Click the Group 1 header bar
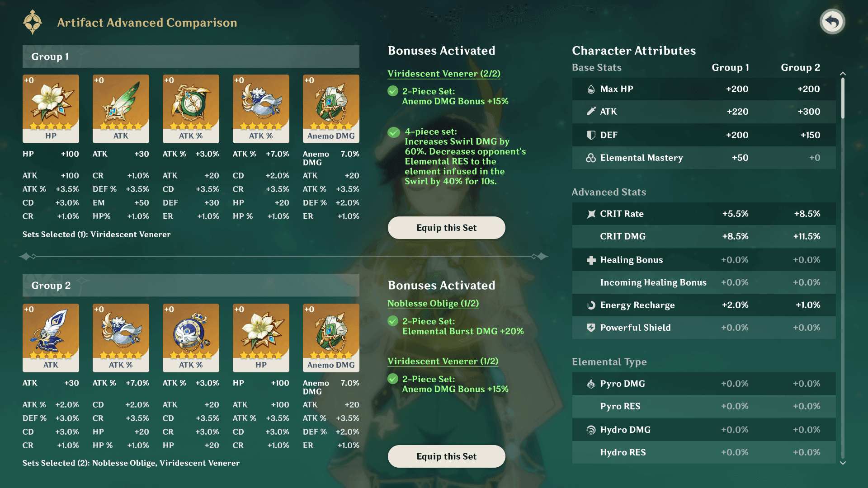The width and height of the screenshot is (868, 488). coord(191,56)
